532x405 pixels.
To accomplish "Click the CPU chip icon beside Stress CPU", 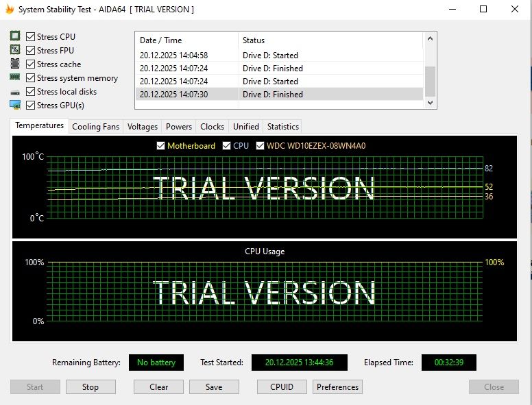I will 15,36.
